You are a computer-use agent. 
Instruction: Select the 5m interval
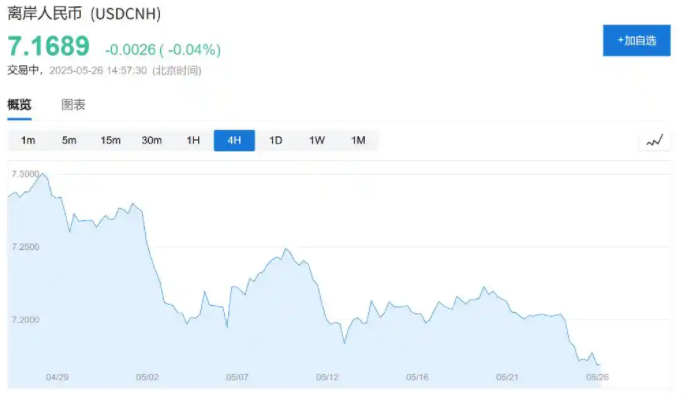click(x=69, y=141)
